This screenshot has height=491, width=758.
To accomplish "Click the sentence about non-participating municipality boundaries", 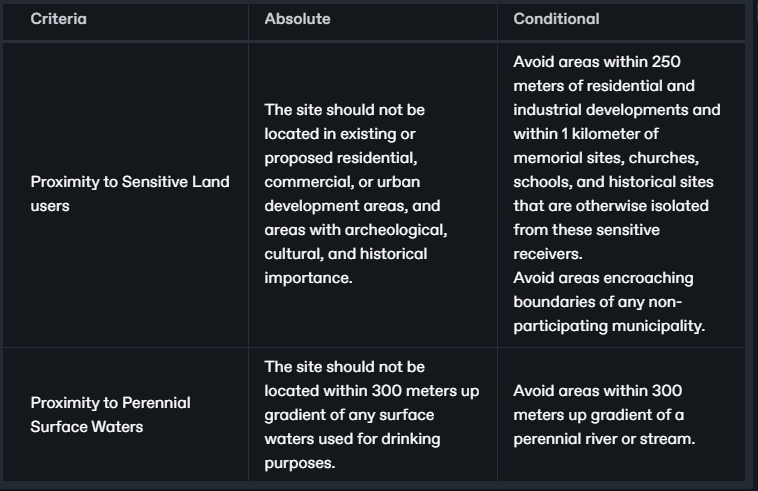I will (610, 301).
